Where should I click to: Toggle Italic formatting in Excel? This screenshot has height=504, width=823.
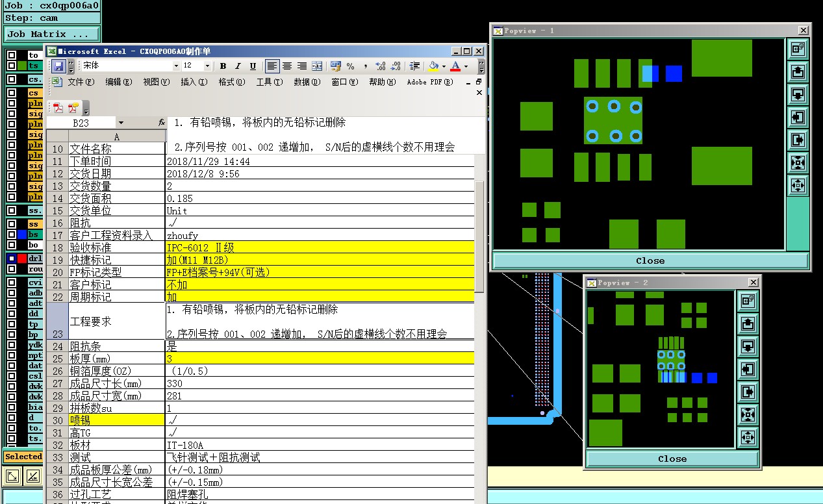238,66
